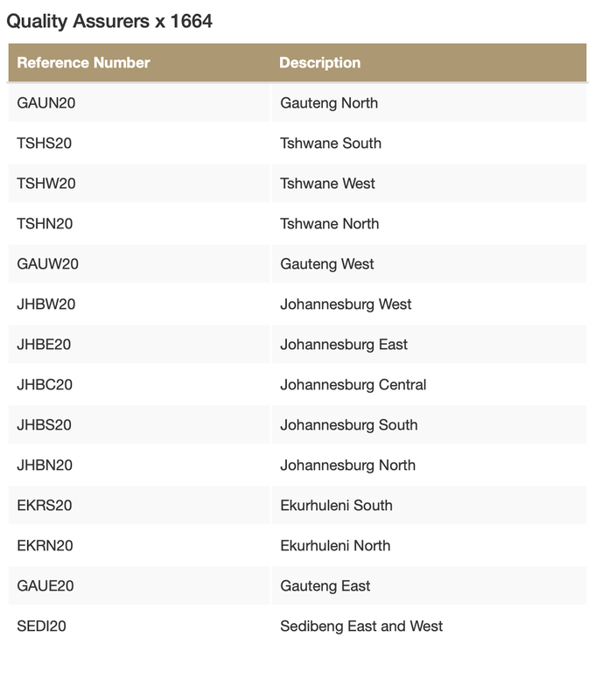Click the Description column header
This screenshot has width=595, height=700.
319,63
